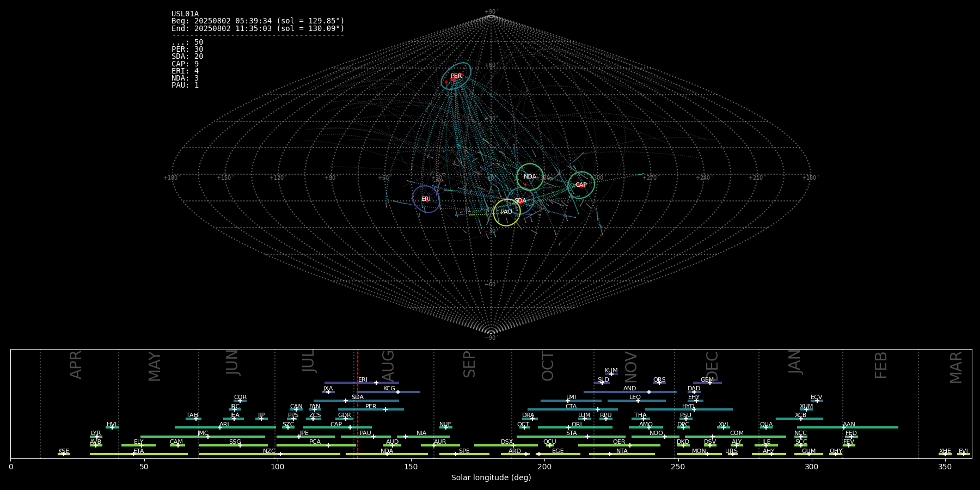Click the DEC month label
This screenshot has height=490, width=980.
712,366
